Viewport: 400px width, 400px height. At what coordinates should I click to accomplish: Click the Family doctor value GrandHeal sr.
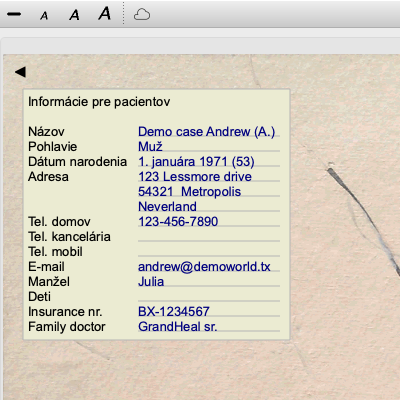pos(209,326)
